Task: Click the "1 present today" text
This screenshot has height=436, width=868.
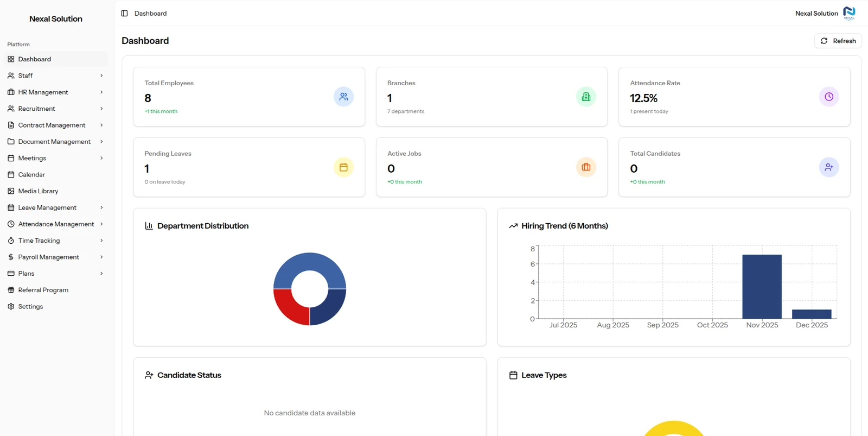Action: 649,111
